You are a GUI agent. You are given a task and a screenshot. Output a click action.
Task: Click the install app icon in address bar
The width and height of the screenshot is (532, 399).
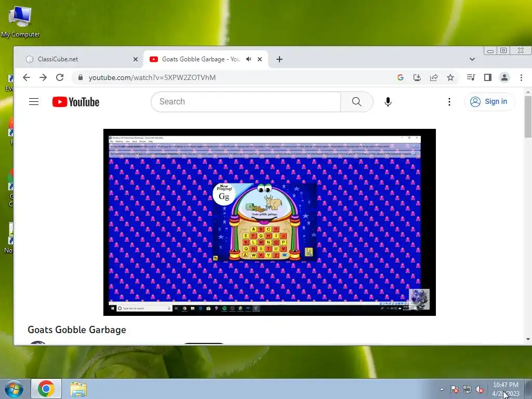(x=417, y=77)
